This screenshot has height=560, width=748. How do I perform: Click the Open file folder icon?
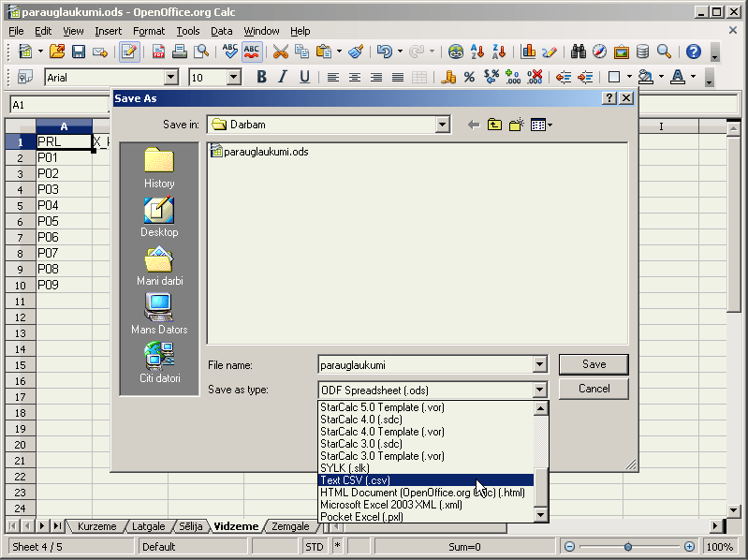click(x=57, y=52)
